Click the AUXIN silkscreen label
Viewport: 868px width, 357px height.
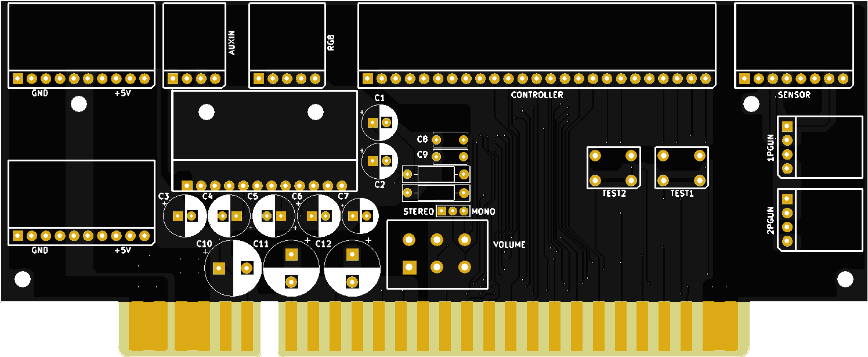(x=232, y=42)
